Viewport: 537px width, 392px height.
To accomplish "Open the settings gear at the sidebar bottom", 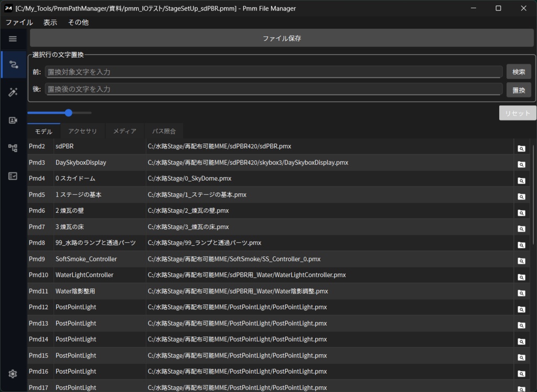I will [13, 374].
